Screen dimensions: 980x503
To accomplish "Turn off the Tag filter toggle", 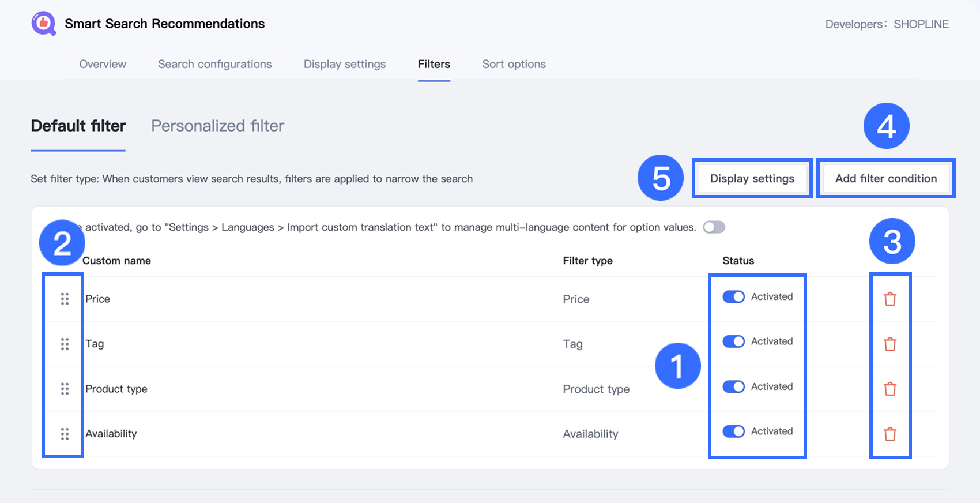I will tap(733, 341).
